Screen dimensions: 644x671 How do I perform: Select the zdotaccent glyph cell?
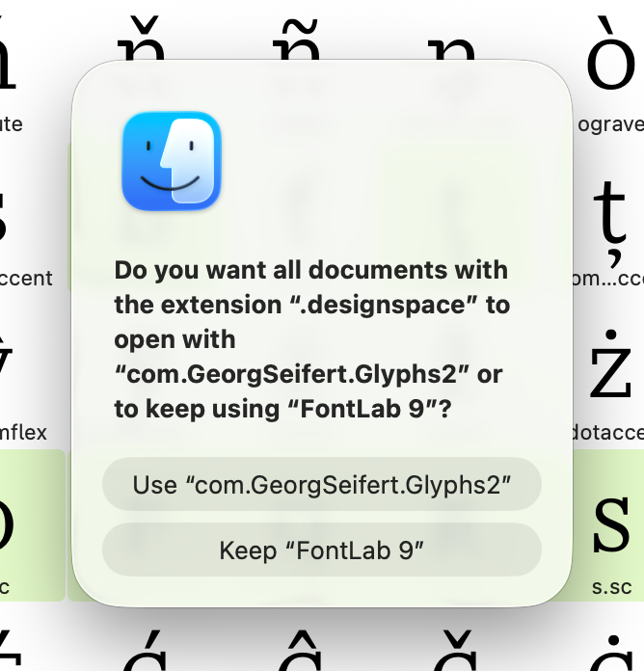pyautogui.click(x=610, y=371)
